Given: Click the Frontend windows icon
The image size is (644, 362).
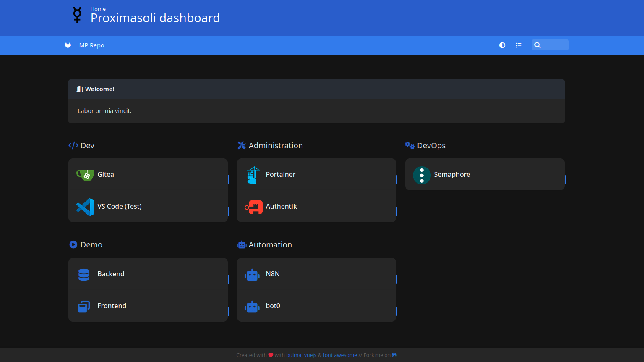Looking at the screenshot, I should 84,307.
